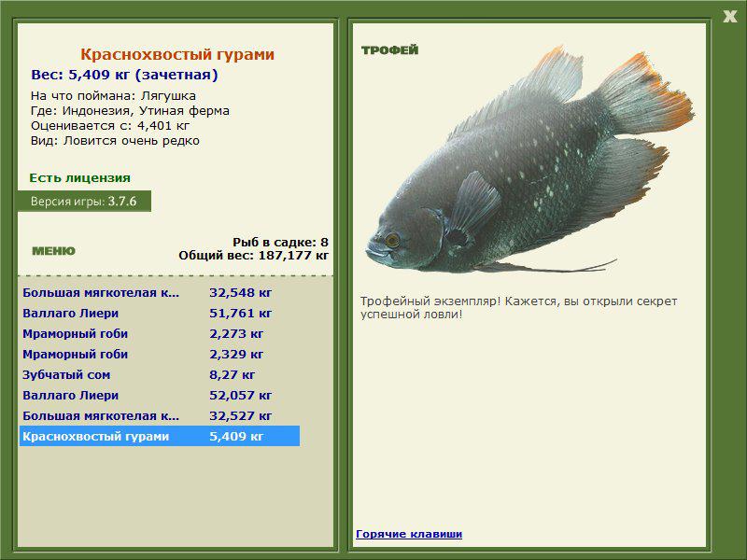Screen dimensions: 747x560
Task: Click the Есть лицензия label
Action: pos(80,177)
